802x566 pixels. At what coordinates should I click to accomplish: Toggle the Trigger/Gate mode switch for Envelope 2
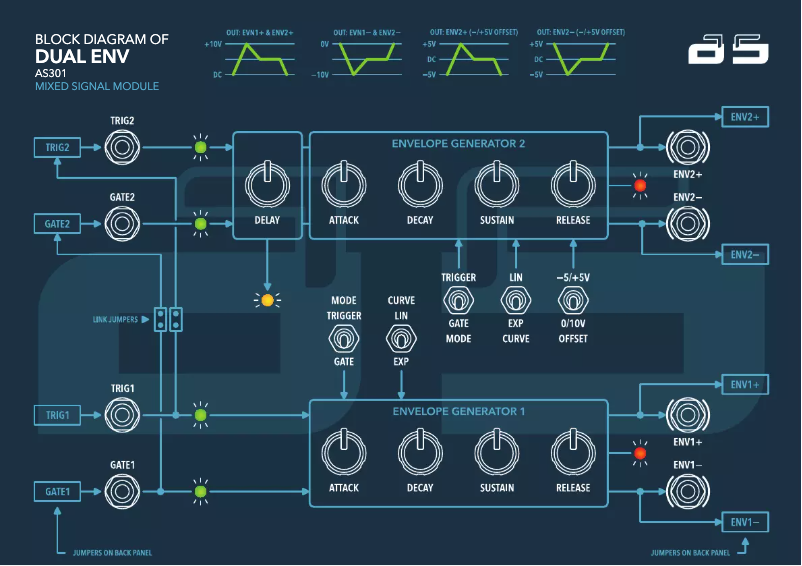point(458,300)
